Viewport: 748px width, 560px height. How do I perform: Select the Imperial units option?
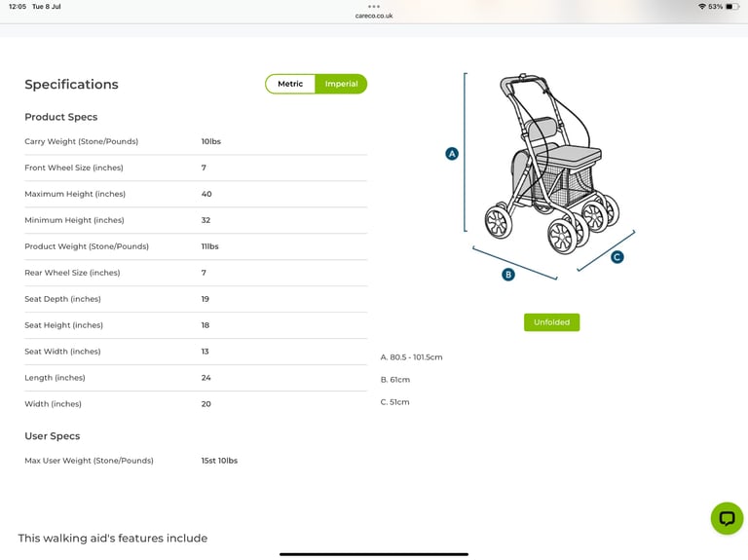click(x=341, y=84)
